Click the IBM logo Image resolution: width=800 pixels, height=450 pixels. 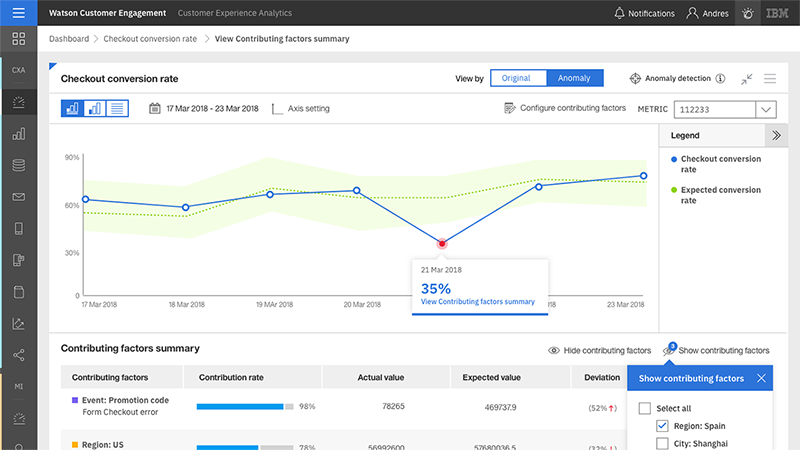pyautogui.click(x=777, y=13)
